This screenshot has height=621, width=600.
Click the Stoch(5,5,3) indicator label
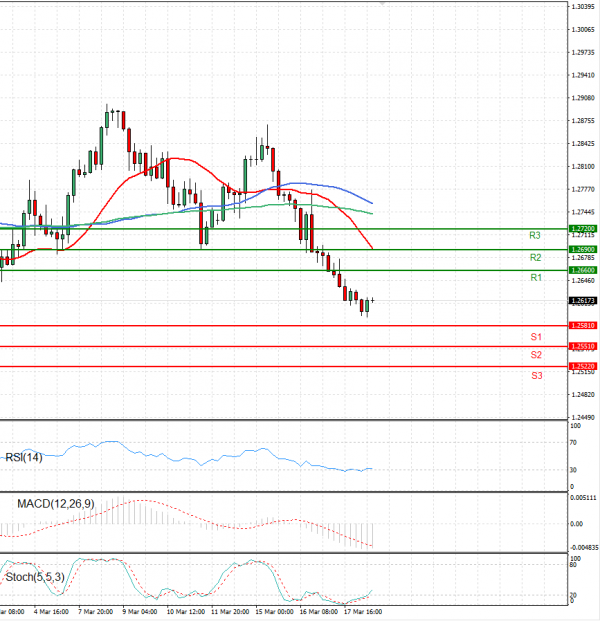[35, 577]
